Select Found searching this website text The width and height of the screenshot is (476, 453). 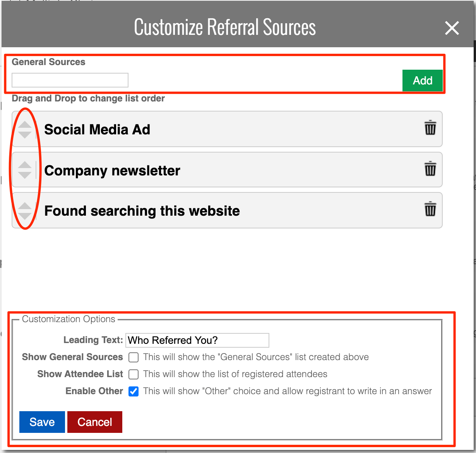point(142,211)
